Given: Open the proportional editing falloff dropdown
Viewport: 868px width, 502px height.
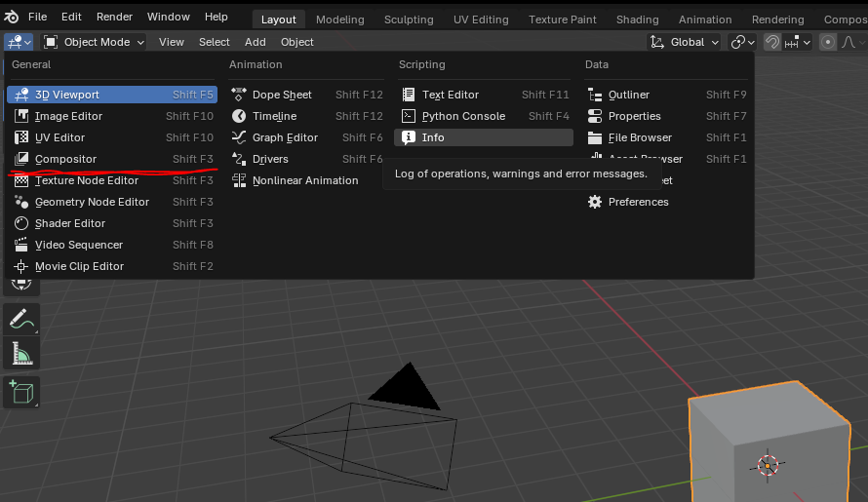Looking at the screenshot, I should [x=852, y=42].
